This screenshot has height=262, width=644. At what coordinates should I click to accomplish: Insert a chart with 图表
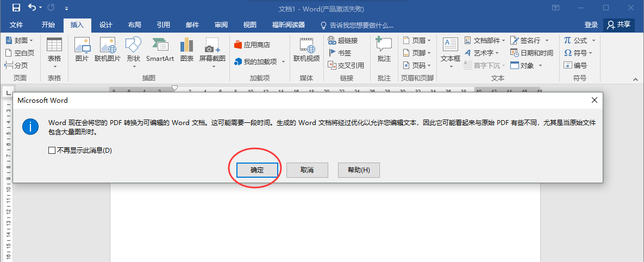(187, 50)
